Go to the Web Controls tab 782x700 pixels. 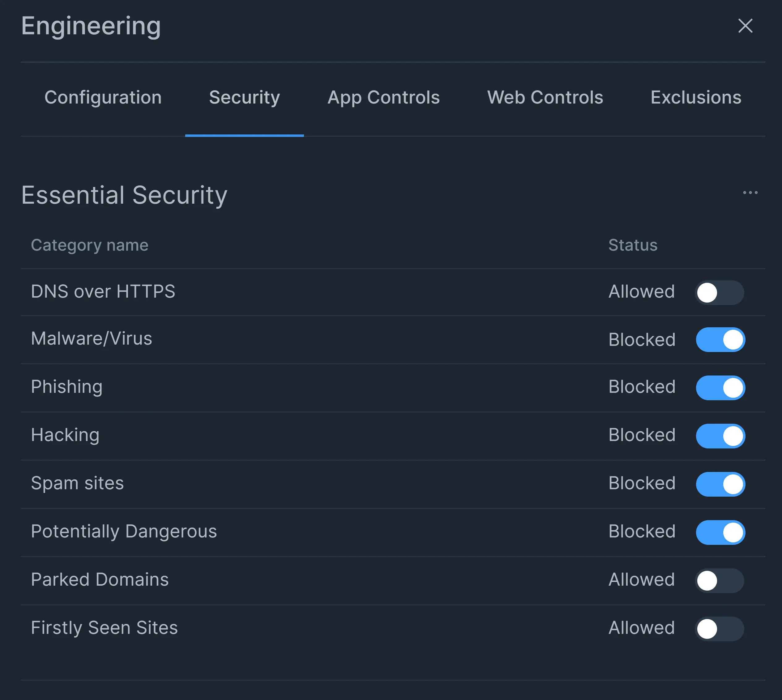click(545, 97)
